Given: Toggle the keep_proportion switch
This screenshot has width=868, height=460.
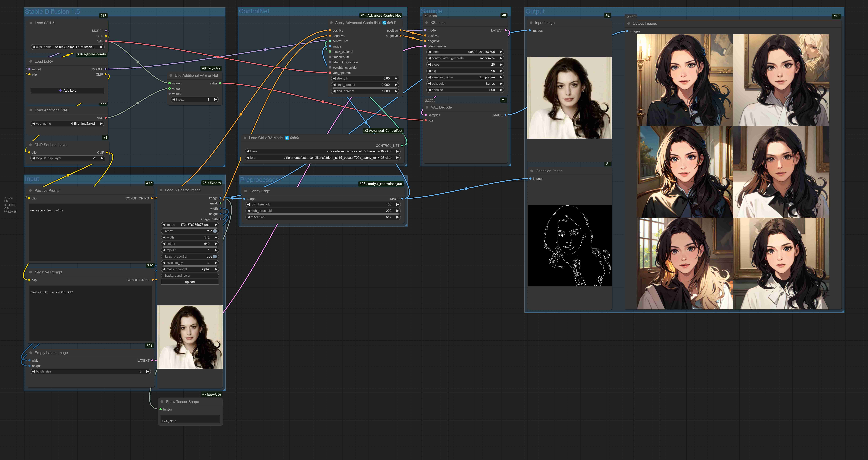Looking at the screenshot, I should [215, 257].
